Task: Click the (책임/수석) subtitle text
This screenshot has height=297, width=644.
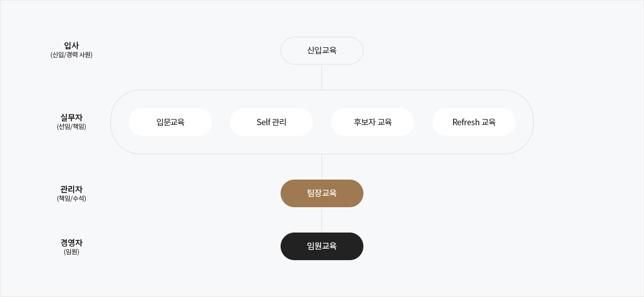Action: (x=71, y=198)
